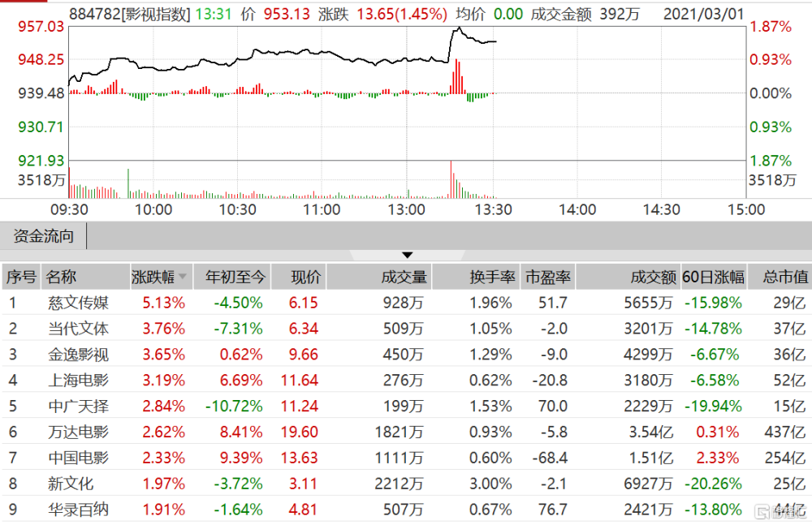Click 华录百纳's current price 4.81
812x525 pixels.
click(304, 510)
